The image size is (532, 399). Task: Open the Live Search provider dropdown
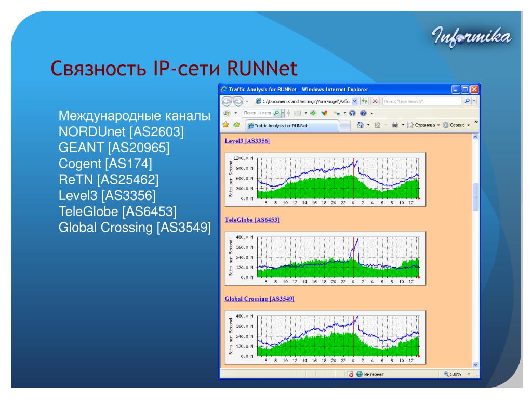point(474,101)
